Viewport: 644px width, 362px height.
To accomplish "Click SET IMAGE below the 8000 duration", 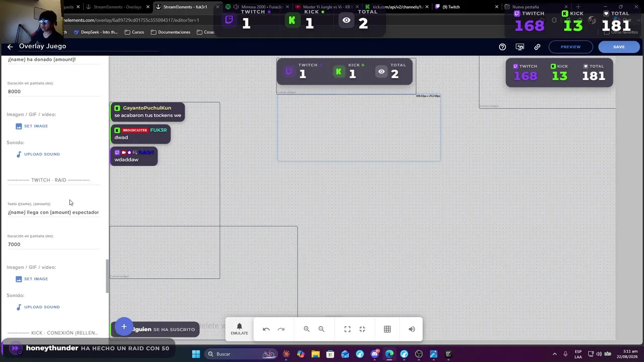I will (x=32, y=126).
